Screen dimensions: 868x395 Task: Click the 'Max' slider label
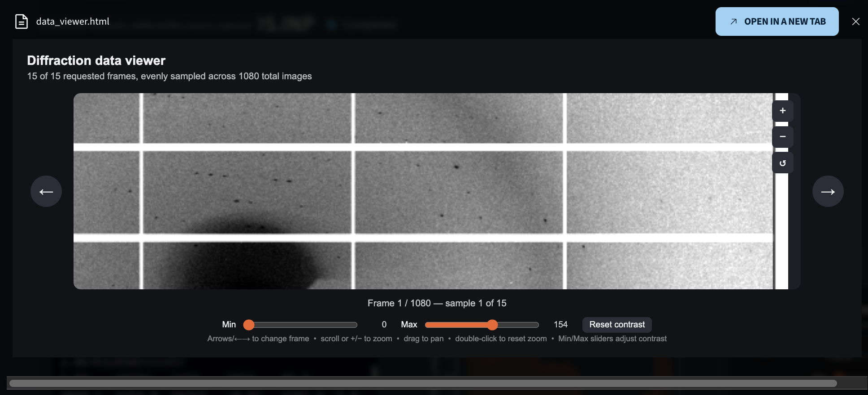coord(409,325)
